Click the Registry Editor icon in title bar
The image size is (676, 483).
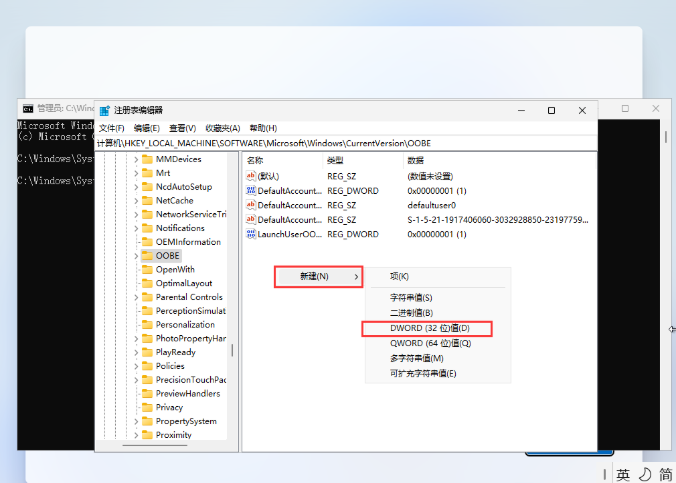click(105, 110)
